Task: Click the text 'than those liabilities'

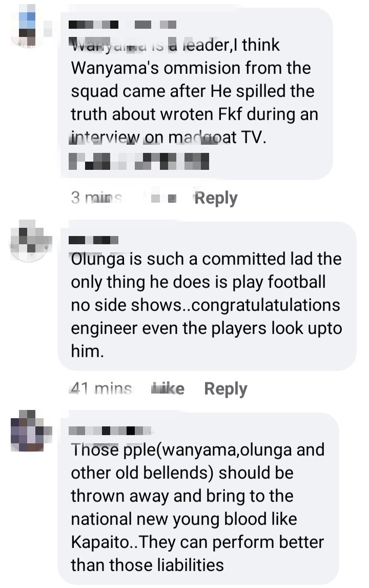Action: coord(147,565)
